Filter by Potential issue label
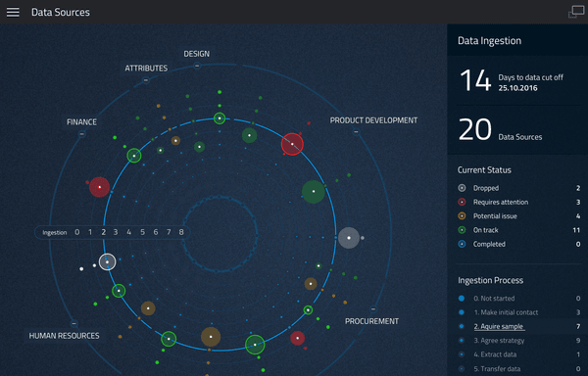 point(495,216)
